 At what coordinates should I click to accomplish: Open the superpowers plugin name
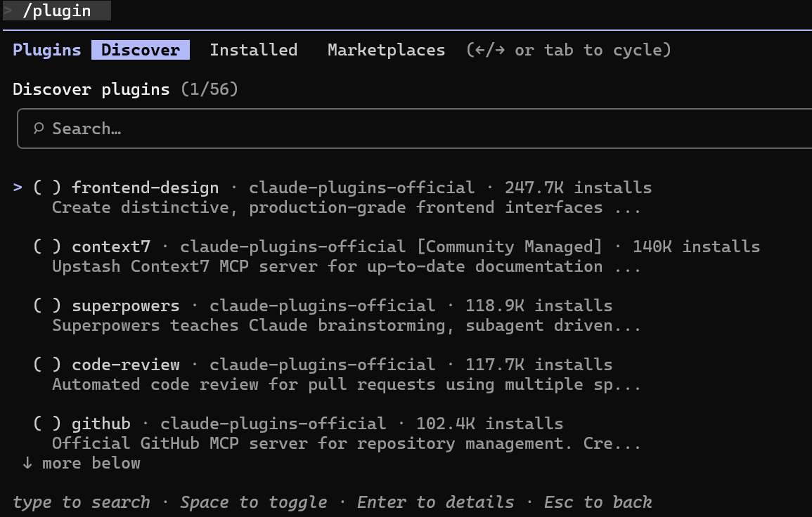[126, 306]
